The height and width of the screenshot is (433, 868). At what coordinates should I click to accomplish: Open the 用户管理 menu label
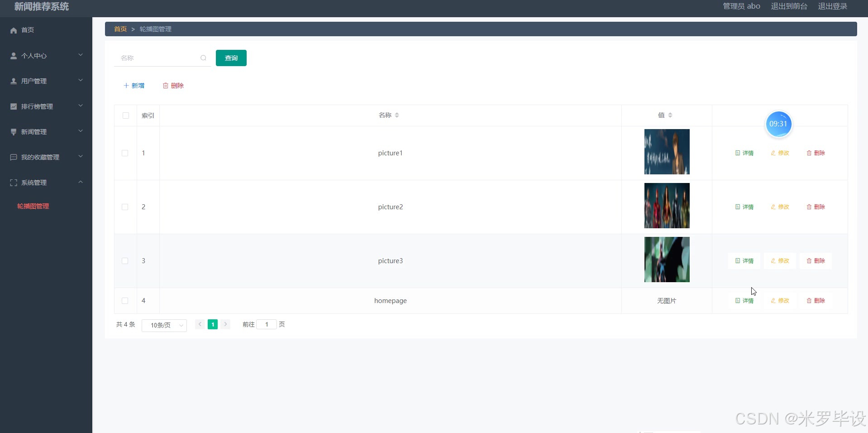(34, 81)
